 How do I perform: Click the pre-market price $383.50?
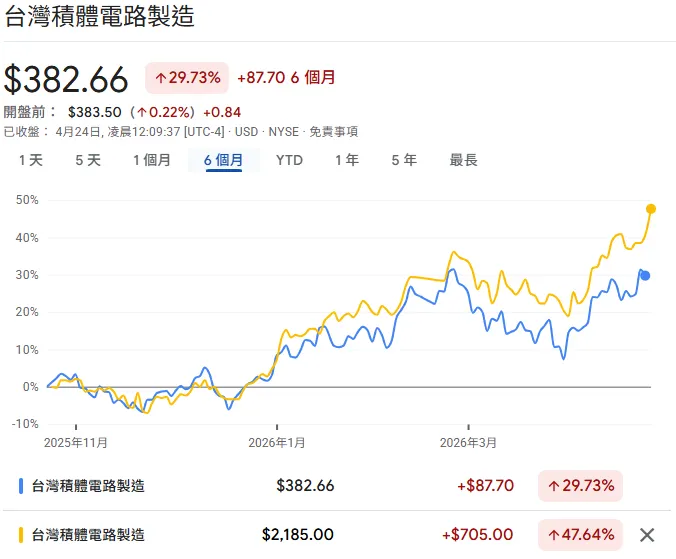click(x=95, y=112)
